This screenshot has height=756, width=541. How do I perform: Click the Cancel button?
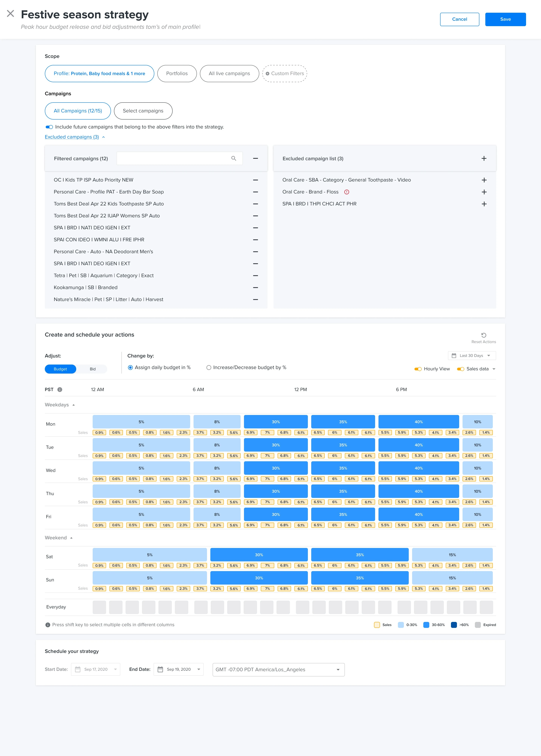coord(459,19)
